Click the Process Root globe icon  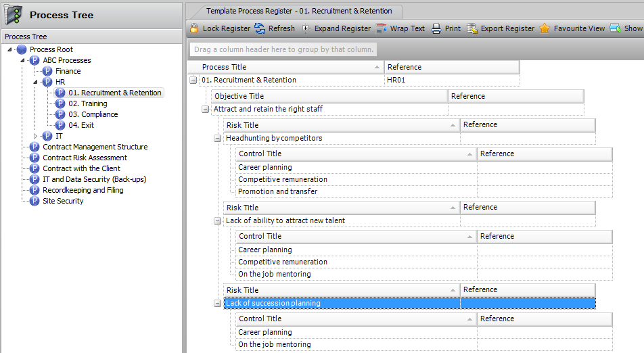pyautogui.click(x=22, y=49)
